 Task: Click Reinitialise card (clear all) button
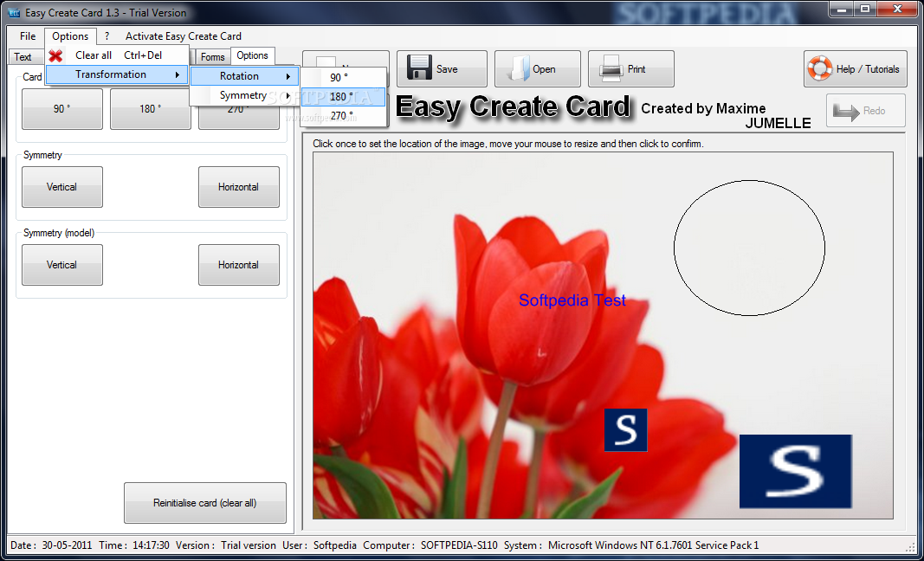[205, 503]
